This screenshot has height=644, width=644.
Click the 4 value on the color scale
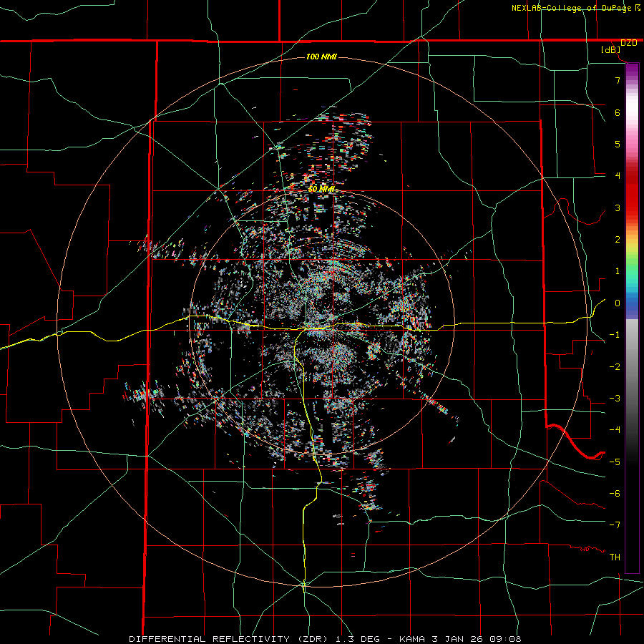pyautogui.click(x=618, y=176)
